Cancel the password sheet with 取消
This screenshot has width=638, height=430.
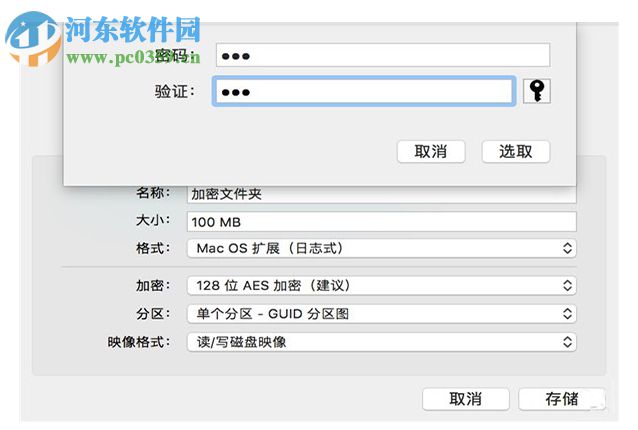click(x=431, y=152)
